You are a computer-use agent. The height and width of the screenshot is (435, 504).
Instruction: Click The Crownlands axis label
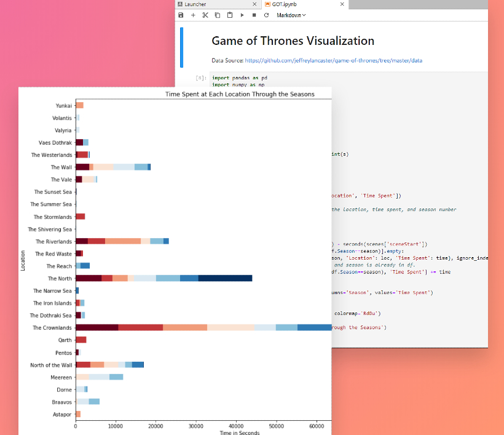tap(52, 328)
